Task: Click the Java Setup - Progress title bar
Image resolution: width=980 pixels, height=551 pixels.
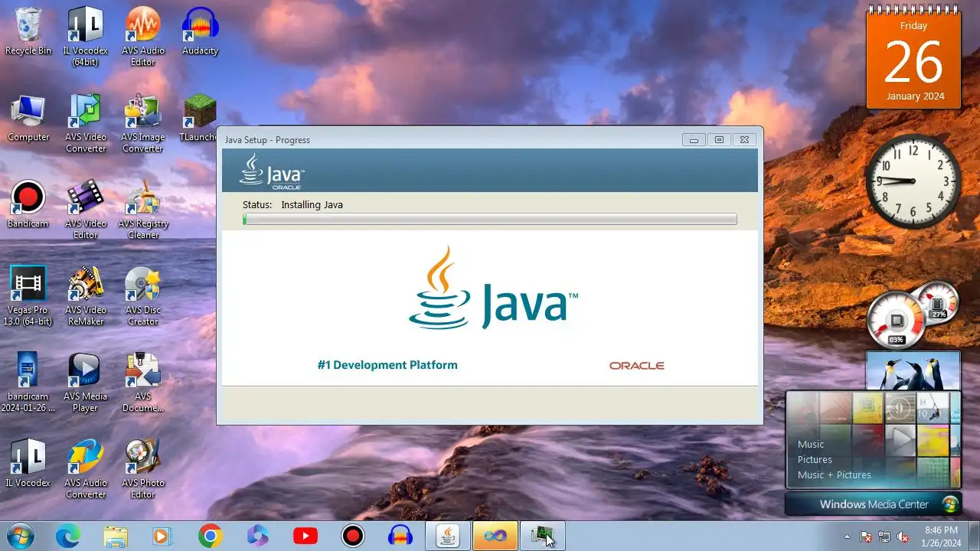Action: 452,140
